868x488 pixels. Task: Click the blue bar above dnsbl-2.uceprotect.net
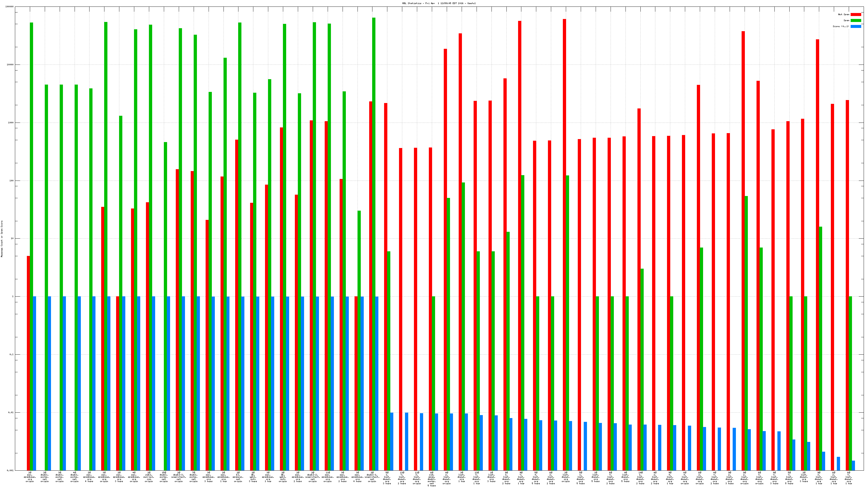tap(317, 383)
